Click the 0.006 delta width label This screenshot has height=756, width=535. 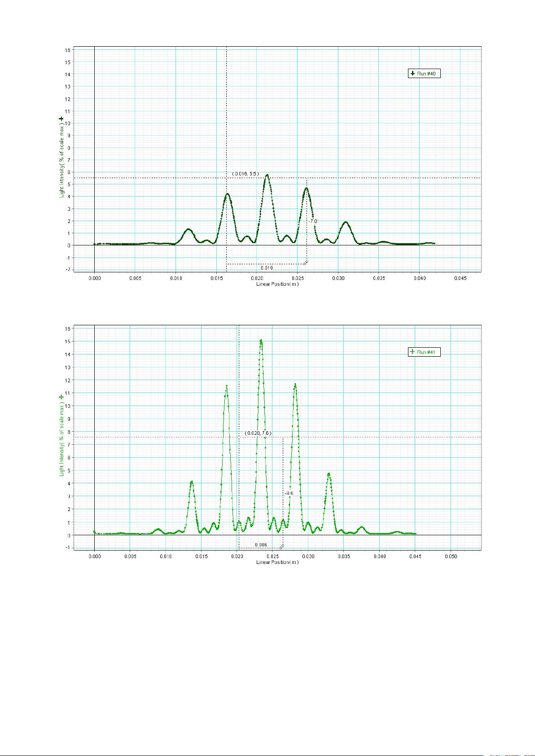(x=261, y=545)
